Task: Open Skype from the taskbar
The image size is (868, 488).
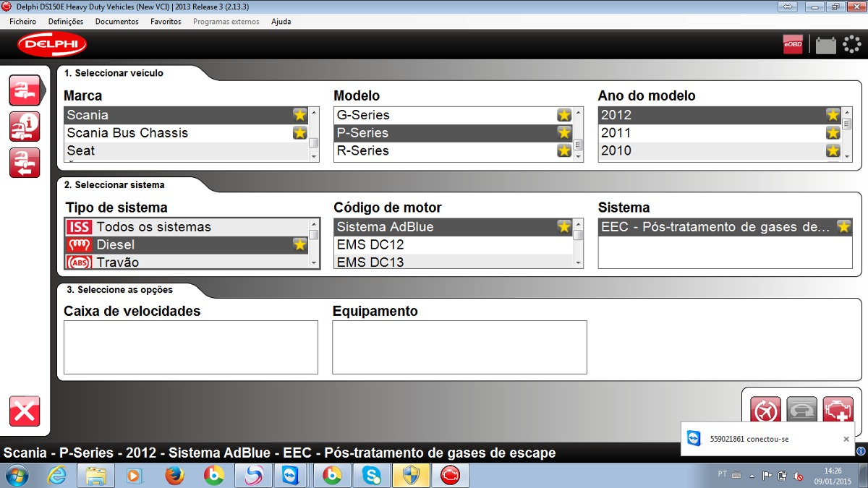Action: (x=373, y=476)
